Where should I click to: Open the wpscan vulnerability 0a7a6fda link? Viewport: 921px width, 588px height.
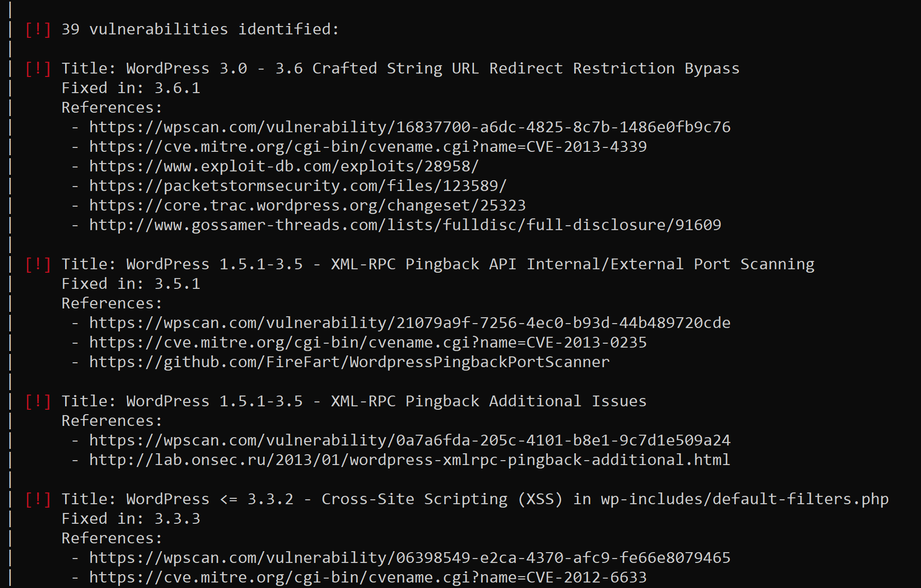pos(410,440)
